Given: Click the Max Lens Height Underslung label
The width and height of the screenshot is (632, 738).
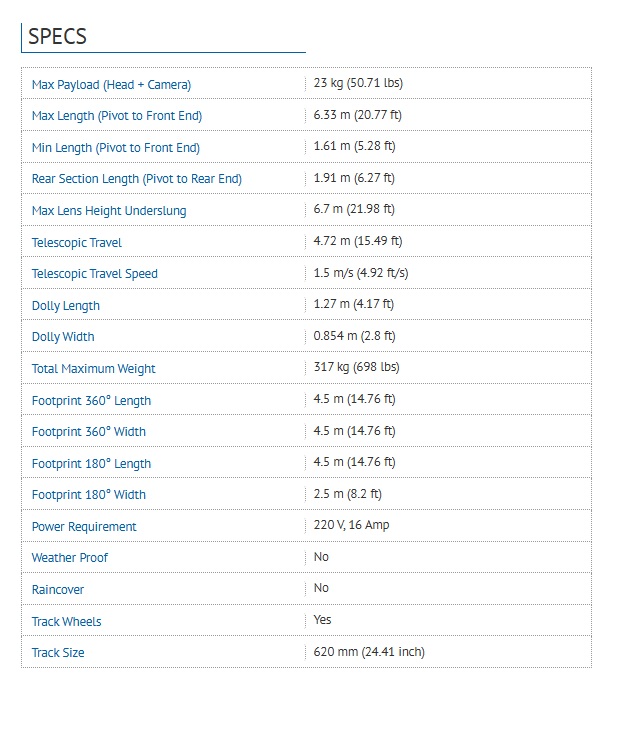Looking at the screenshot, I should pos(109,211).
